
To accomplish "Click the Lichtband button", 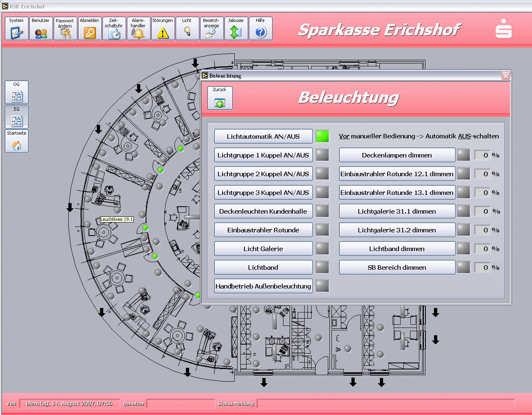I will click(264, 267).
